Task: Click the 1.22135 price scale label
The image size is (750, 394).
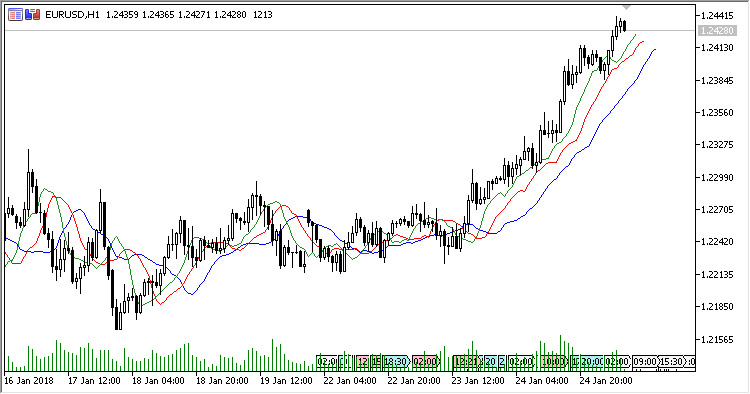Action: coord(717,274)
